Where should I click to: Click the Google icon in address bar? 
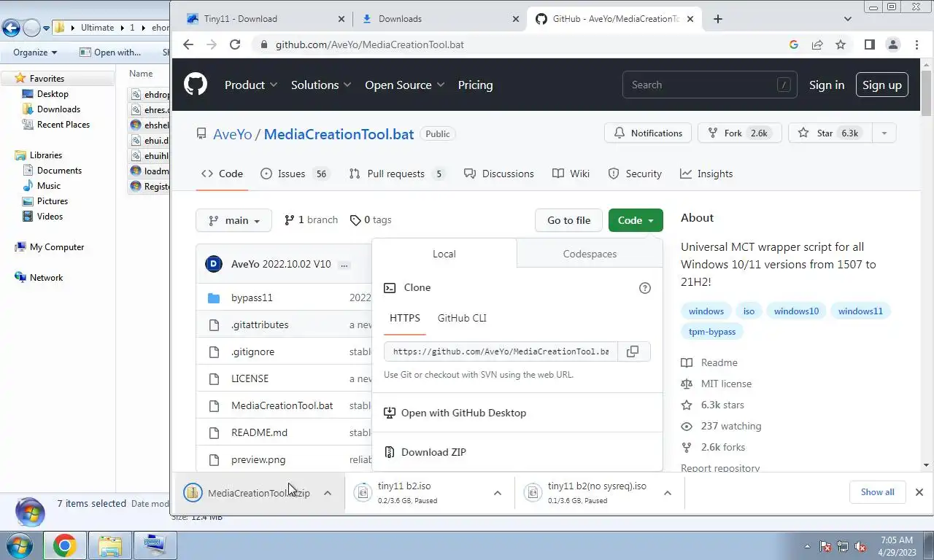pyautogui.click(x=794, y=44)
